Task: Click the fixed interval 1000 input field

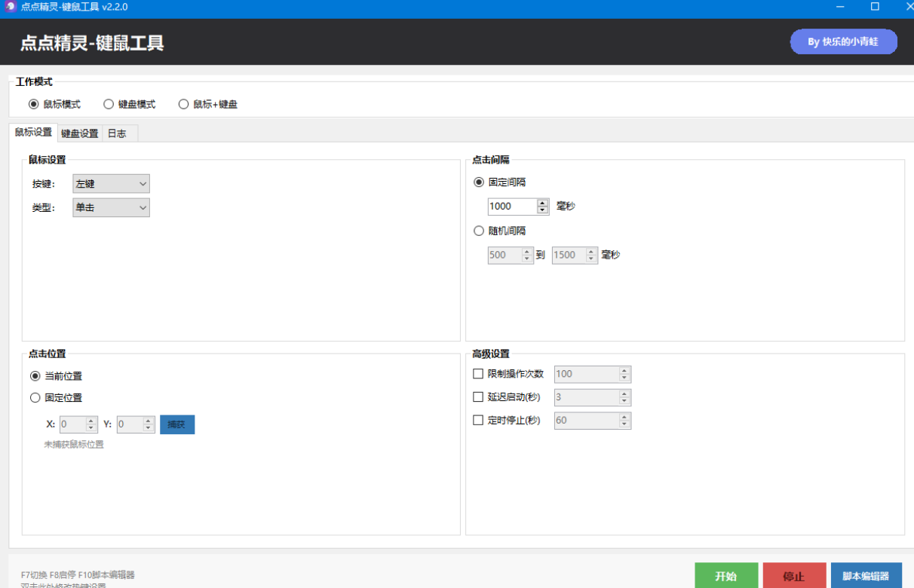Action: click(x=511, y=207)
